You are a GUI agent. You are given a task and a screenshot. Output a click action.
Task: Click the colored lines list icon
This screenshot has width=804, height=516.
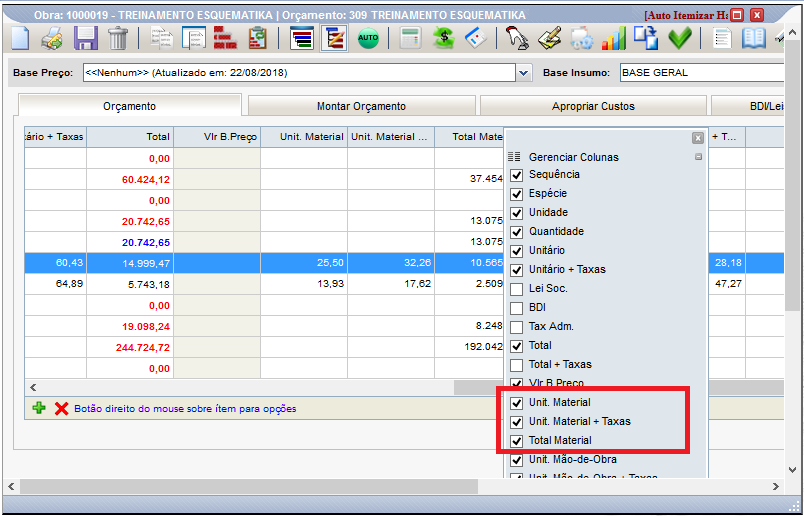tap(302, 38)
